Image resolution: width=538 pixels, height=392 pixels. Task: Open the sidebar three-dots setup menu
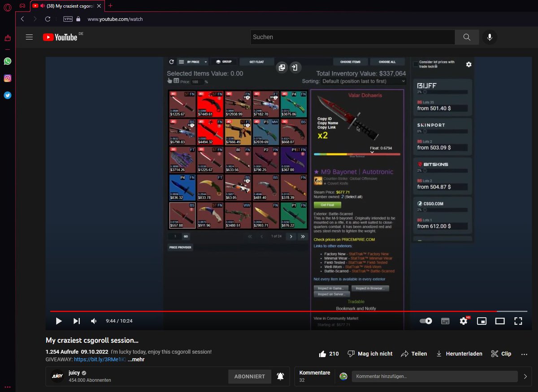click(x=7, y=387)
